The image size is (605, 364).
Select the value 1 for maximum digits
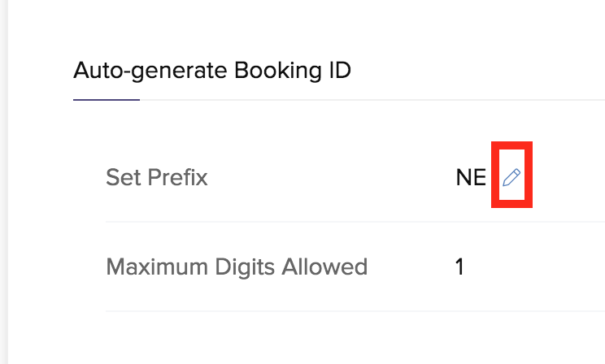click(459, 266)
